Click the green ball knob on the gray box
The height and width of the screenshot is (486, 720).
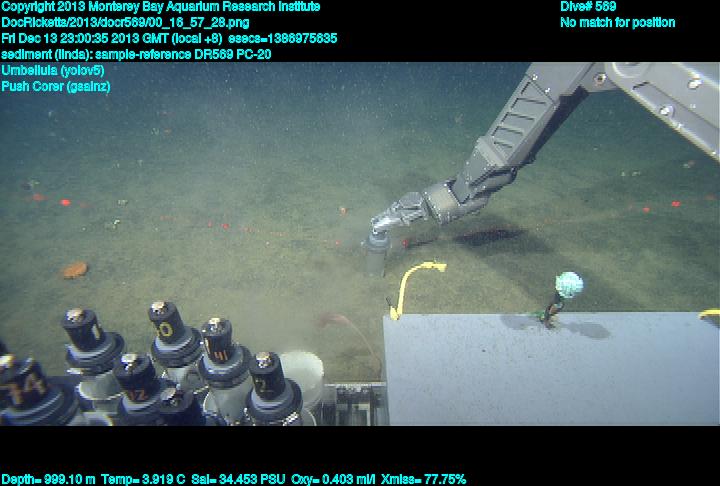point(568,285)
